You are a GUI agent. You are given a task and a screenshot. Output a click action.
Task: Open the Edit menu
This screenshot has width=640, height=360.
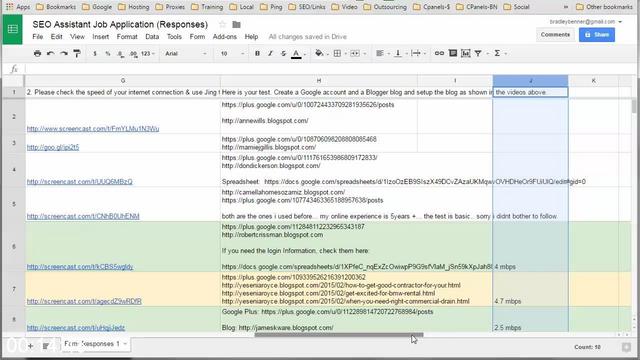pyautogui.click(x=56, y=37)
